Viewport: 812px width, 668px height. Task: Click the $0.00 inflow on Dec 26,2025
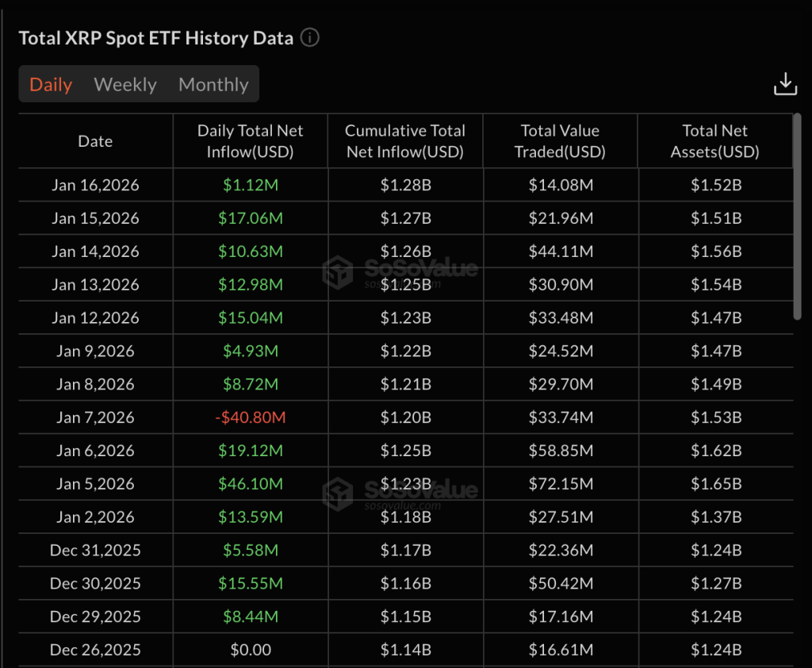click(x=251, y=650)
